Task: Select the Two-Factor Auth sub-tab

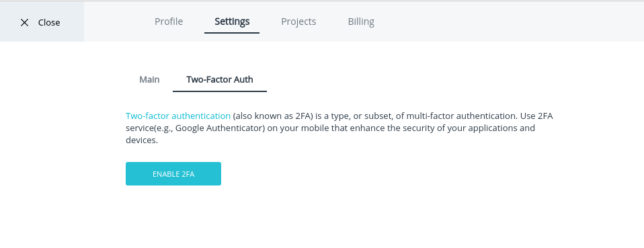Action: point(220,79)
